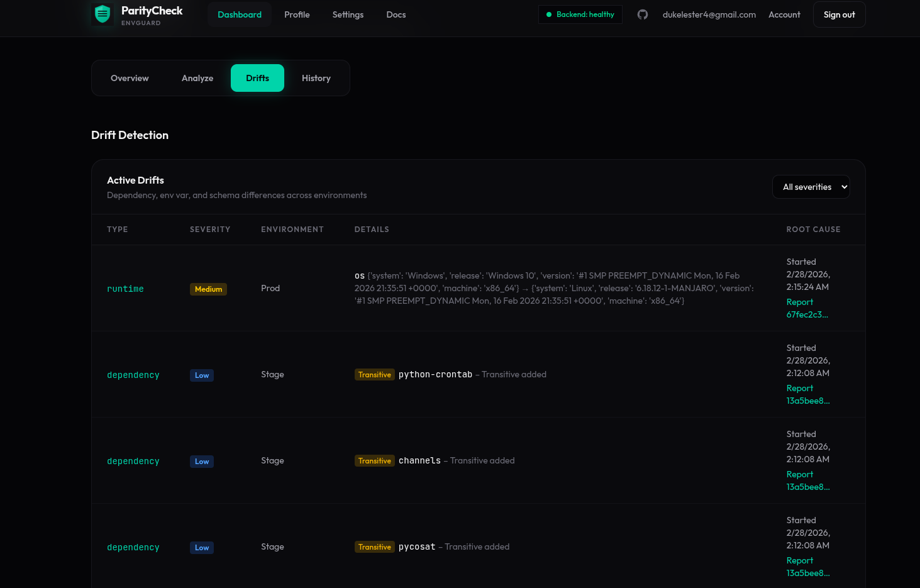
Task: Click the Low severity badge for python-crontab
Action: click(x=201, y=375)
